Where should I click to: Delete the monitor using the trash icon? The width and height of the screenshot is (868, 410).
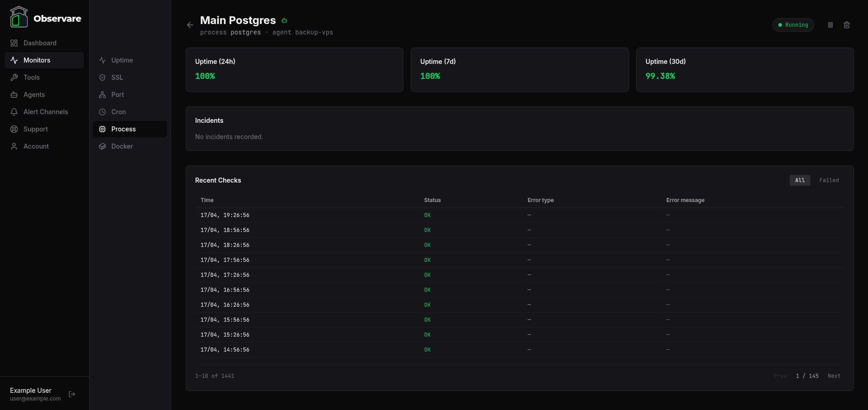click(x=847, y=25)
